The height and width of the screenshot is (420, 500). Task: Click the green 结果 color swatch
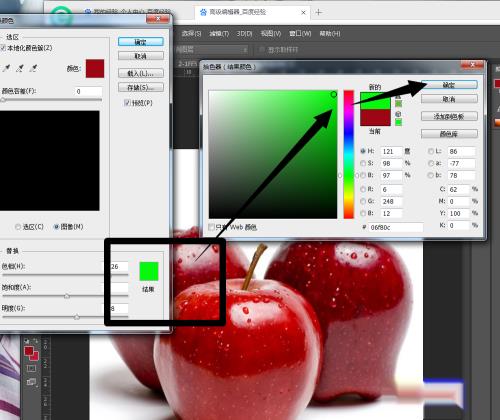coord(149,271)
